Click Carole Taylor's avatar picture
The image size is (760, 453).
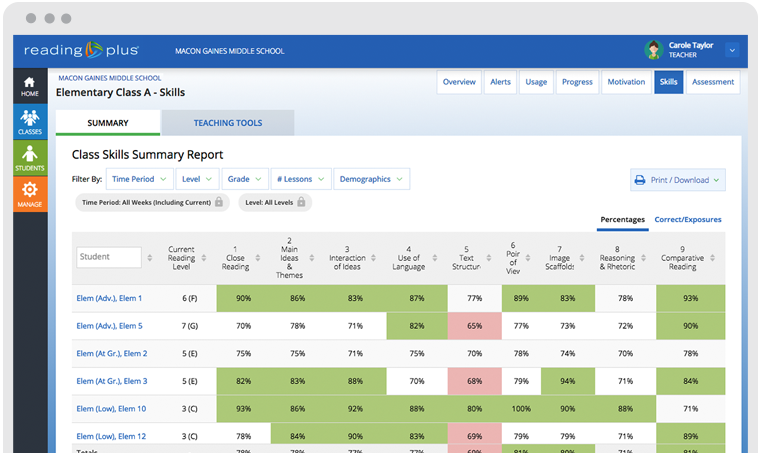(x=653, y=50)
